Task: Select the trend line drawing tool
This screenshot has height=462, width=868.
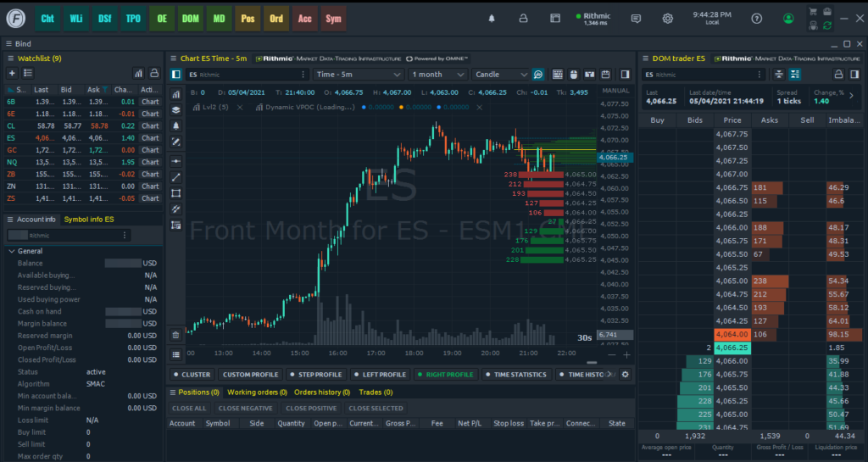Action: (x=176, y=177)
